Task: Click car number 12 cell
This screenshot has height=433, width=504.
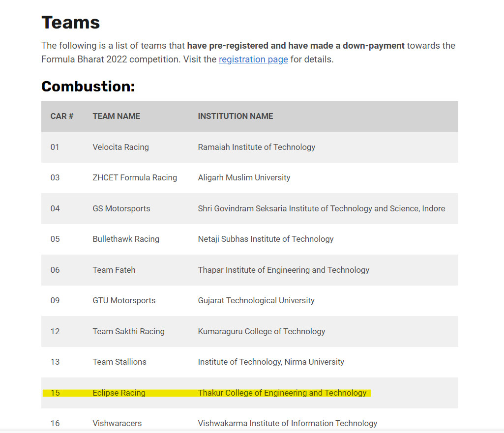Action: tap(55, 331)
